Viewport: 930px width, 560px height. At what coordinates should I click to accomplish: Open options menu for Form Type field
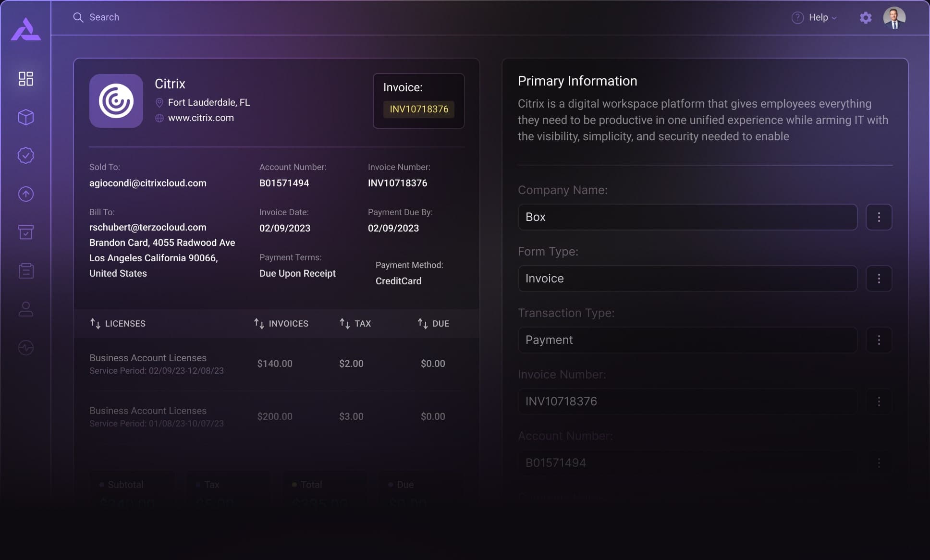879,279
